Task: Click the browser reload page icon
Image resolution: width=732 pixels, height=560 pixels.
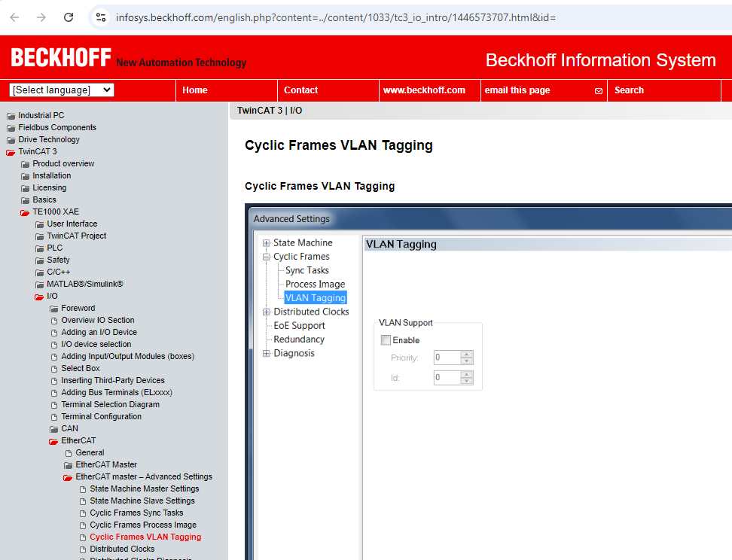Action: (x=69, y=17)
